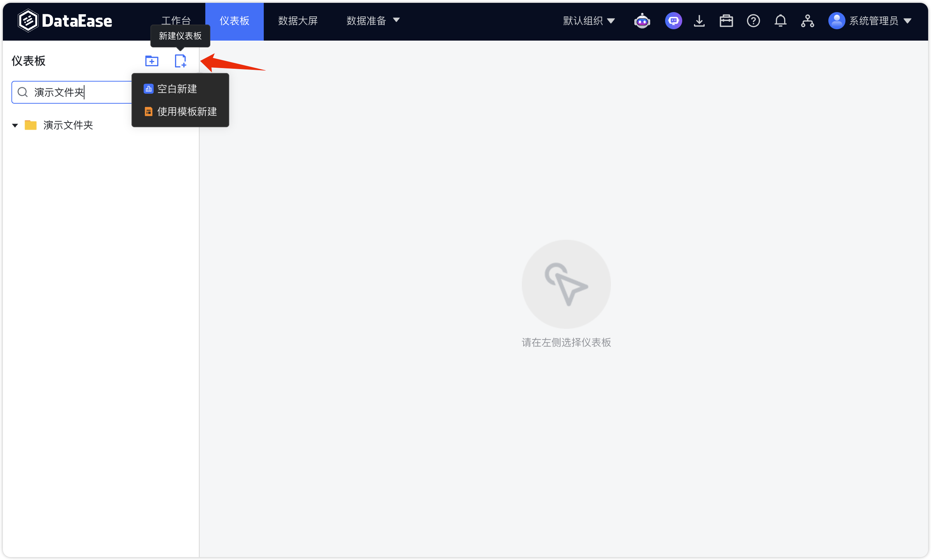Expand the 数据准备 dropdown menu
Viewport: 931px width, 560px height.
(x=373, y=21)
